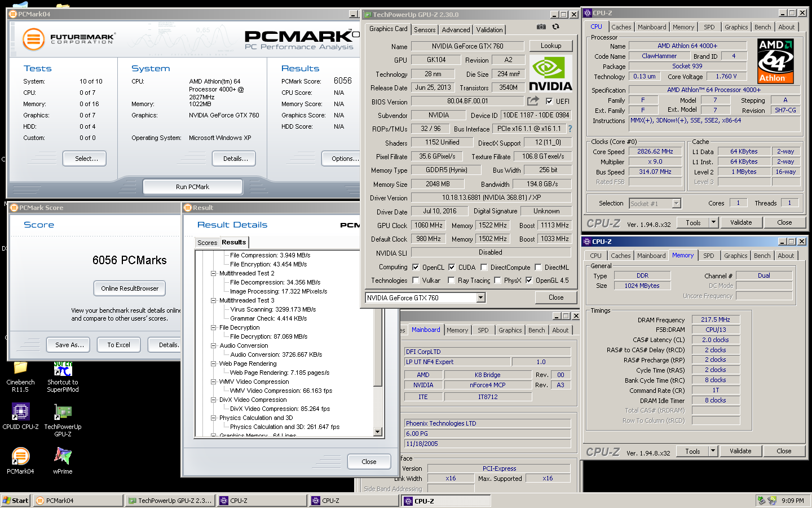
Task: Switch to the Sensors tab in GPU-Z
Action: tap(425, 30)
